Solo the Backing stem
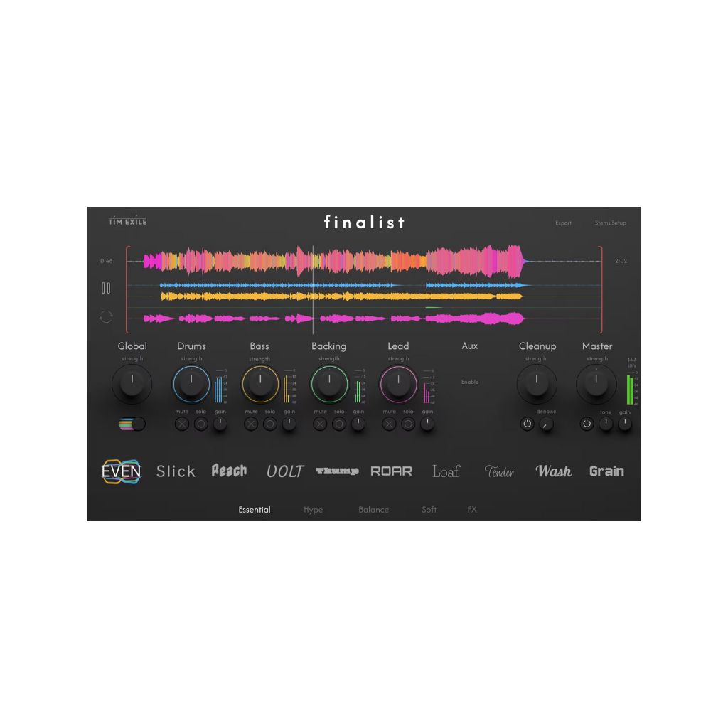The height and width of the screenshot is (728, 728). click(x=339, y=424)
